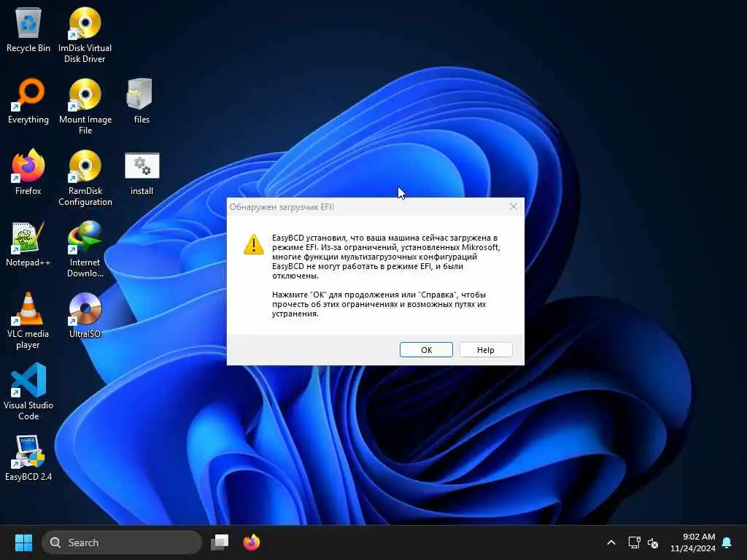Click OK in the EFI bootloader dialog
Screen dimensions: 747x560
[426, 350]
